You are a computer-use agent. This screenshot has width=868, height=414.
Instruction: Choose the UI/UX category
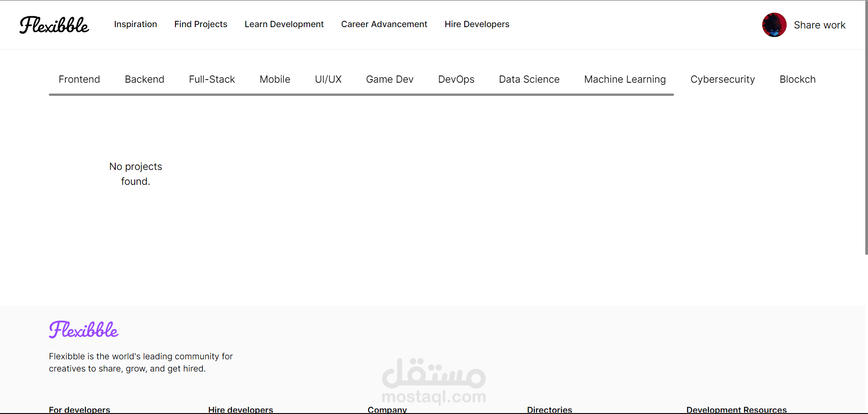[328, 80]
